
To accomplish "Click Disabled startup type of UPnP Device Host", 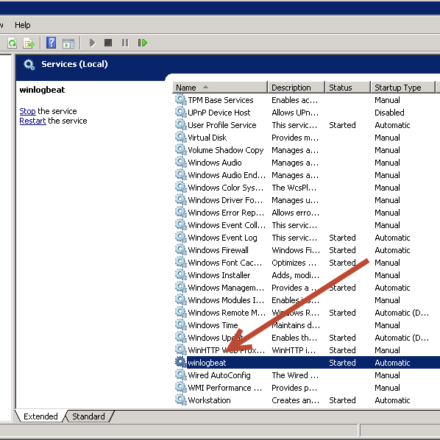I will click(x=389, y=113).
